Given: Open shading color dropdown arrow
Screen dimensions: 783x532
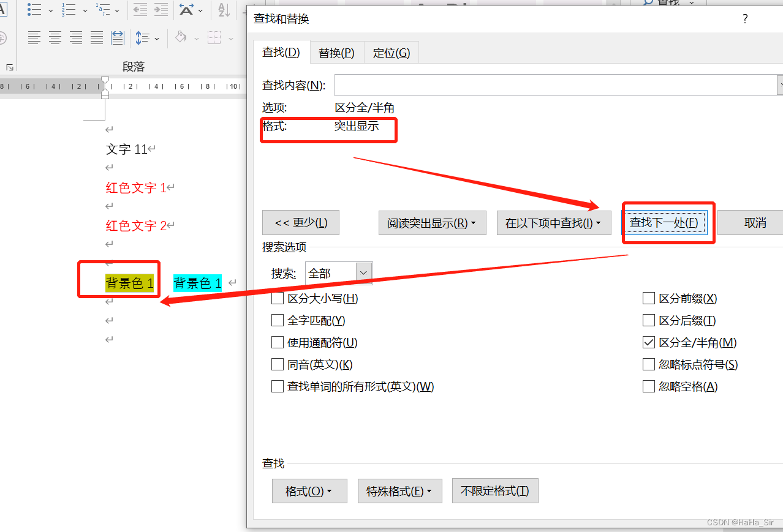Looking at the screenshot, I should [197, 39].
